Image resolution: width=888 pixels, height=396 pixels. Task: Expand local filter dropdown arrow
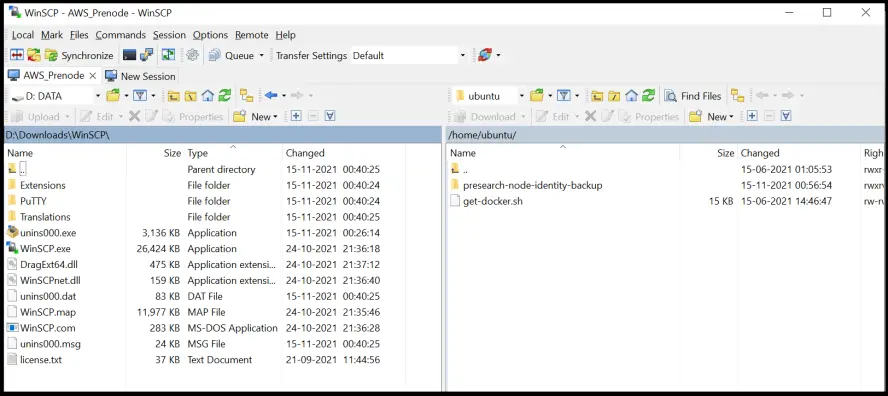(153, 96)
